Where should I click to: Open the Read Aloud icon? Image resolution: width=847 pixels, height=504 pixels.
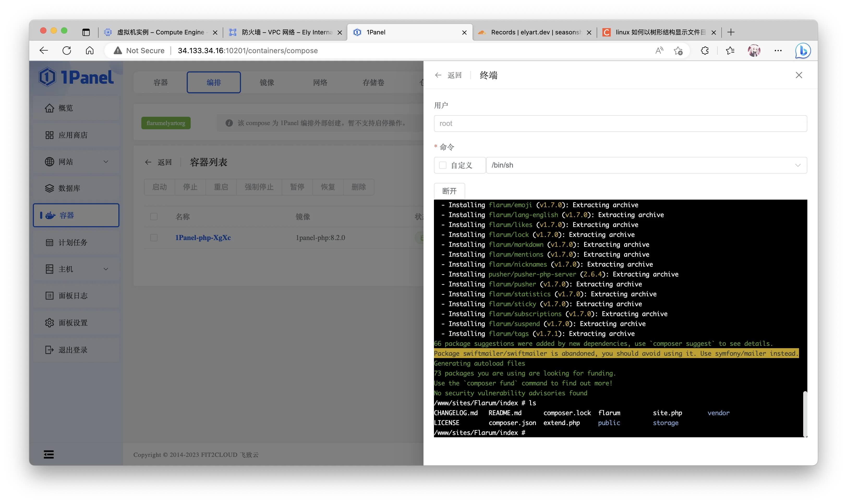[x=659, y=51]
